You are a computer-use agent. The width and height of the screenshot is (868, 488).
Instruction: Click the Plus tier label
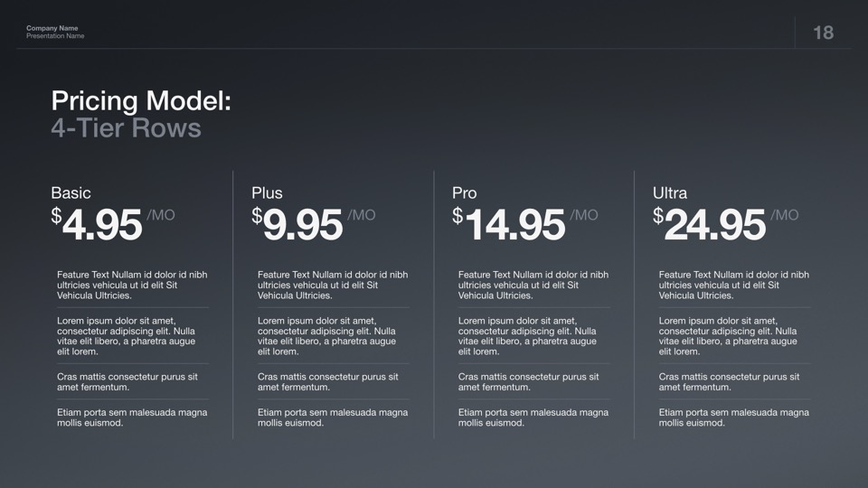click(267, 192)
